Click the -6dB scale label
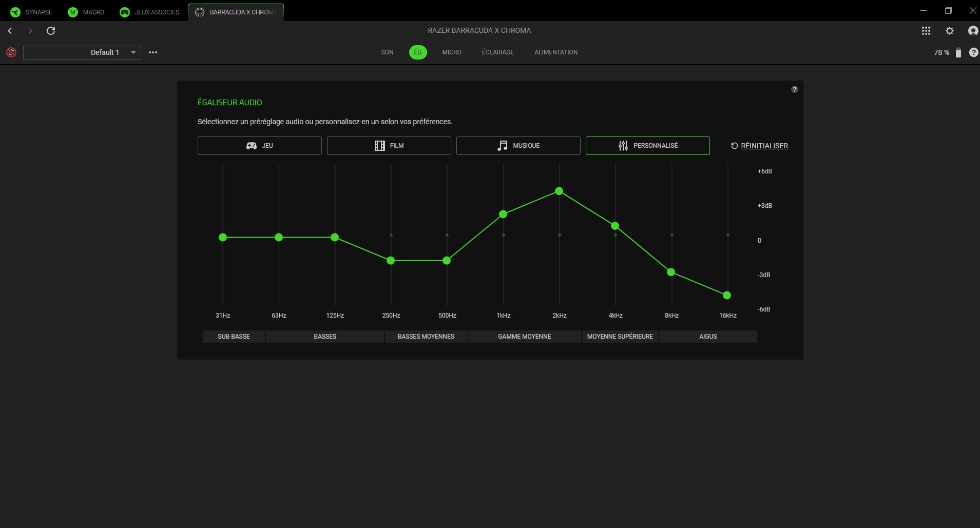This screenshot has height=528, width=980. pos(764,309)
